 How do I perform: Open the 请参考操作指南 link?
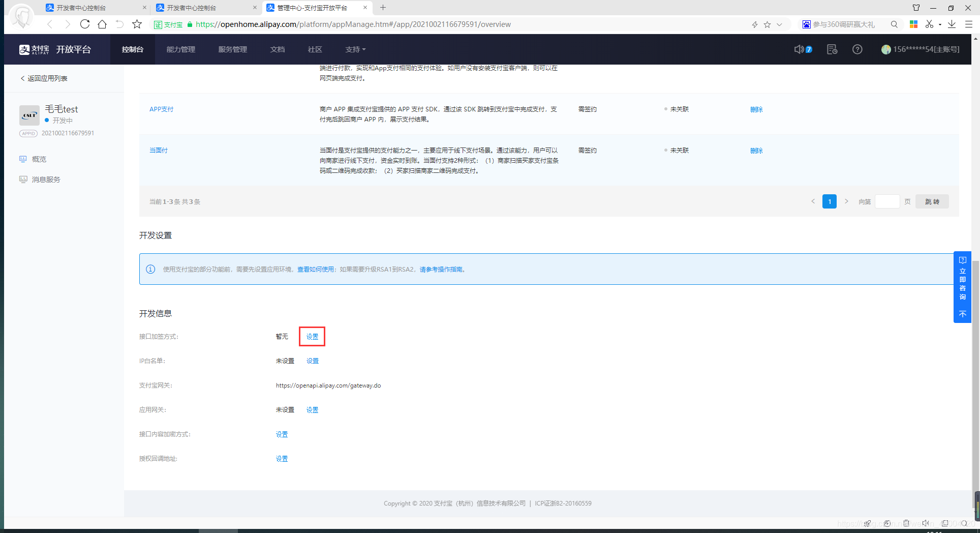coord(441,270)
